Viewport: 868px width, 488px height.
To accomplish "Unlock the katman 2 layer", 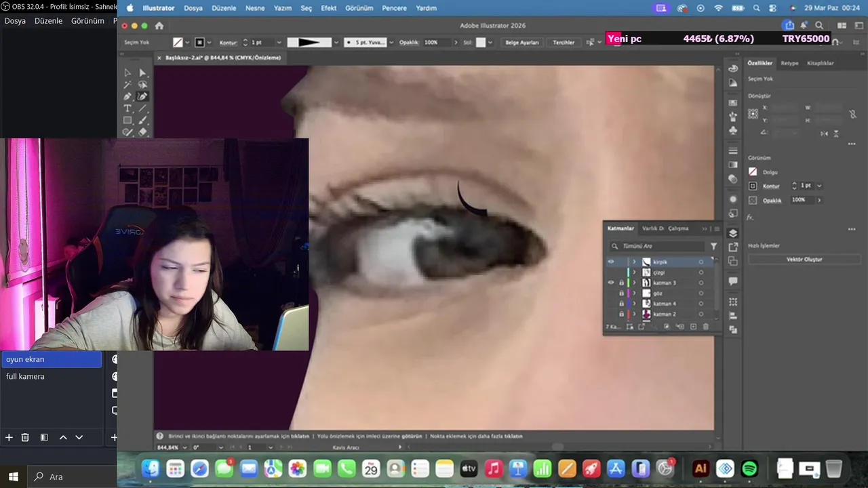I will click(621, 314).
